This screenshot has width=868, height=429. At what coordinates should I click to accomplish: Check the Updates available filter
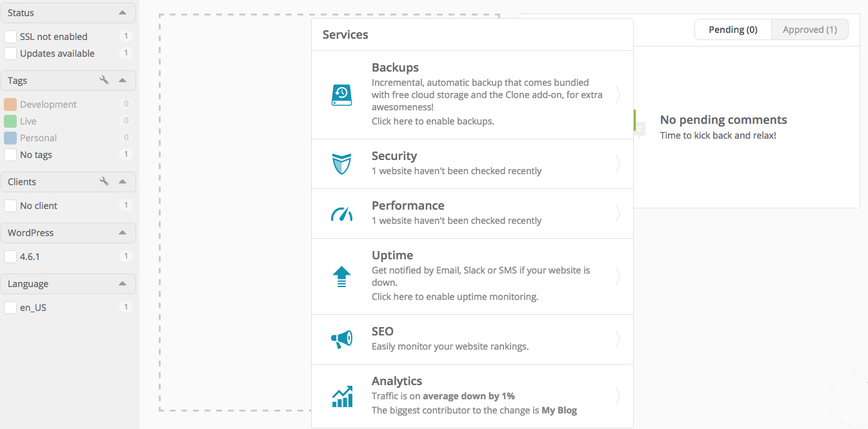(x=10, y=54)
